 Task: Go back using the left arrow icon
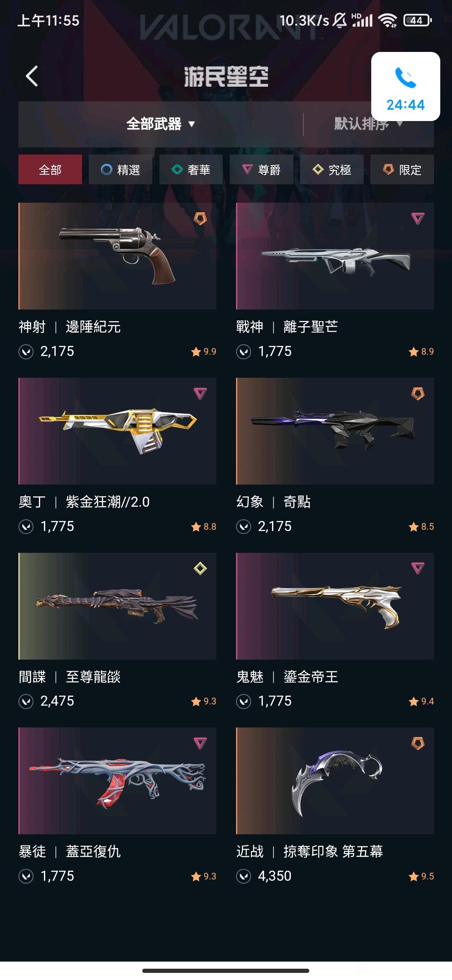pos(32,76)
